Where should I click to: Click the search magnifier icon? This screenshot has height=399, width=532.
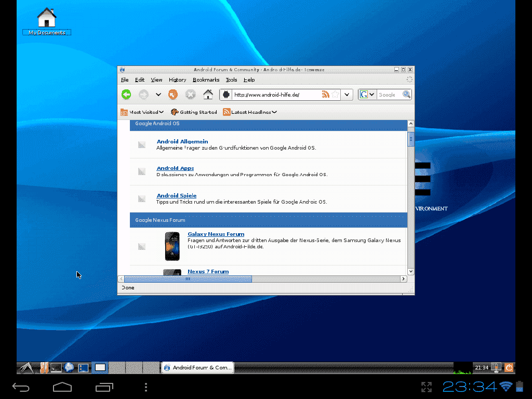tap(406, 95)
